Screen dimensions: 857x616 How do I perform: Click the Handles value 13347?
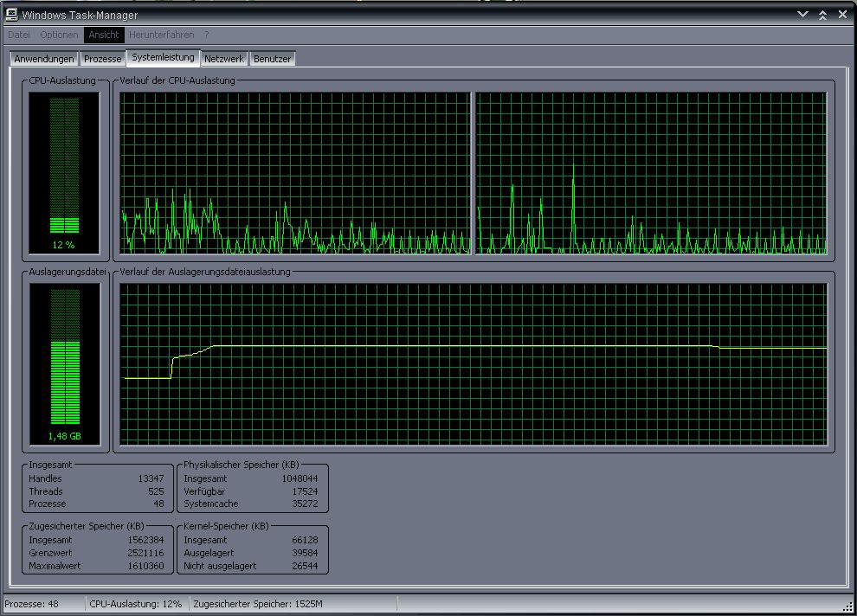coord(151,478)
